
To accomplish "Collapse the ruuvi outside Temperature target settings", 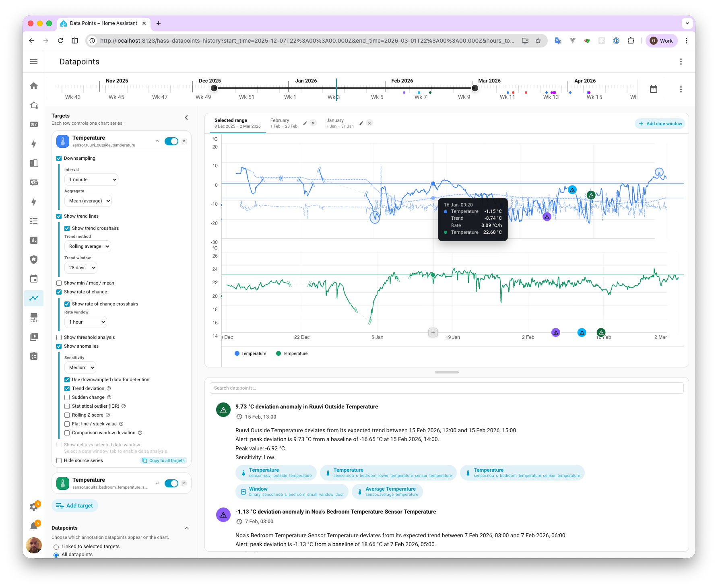I will click(157, 141).
